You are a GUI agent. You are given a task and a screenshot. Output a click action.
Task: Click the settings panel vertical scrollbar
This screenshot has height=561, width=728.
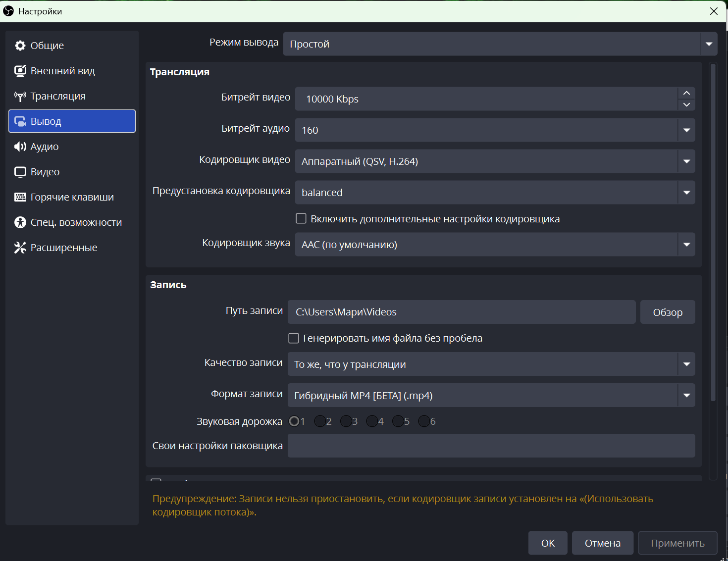713,233
